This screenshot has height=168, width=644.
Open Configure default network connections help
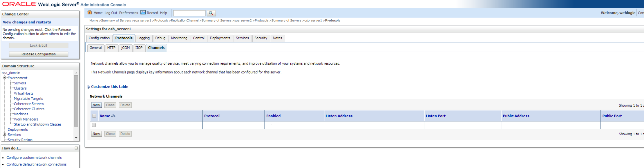(37, 164)
